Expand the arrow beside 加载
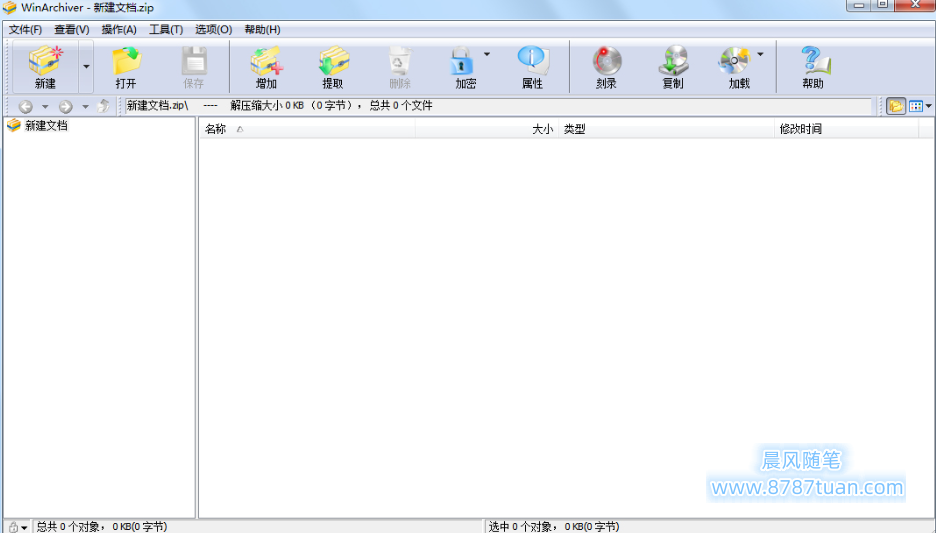 [760, 54]
